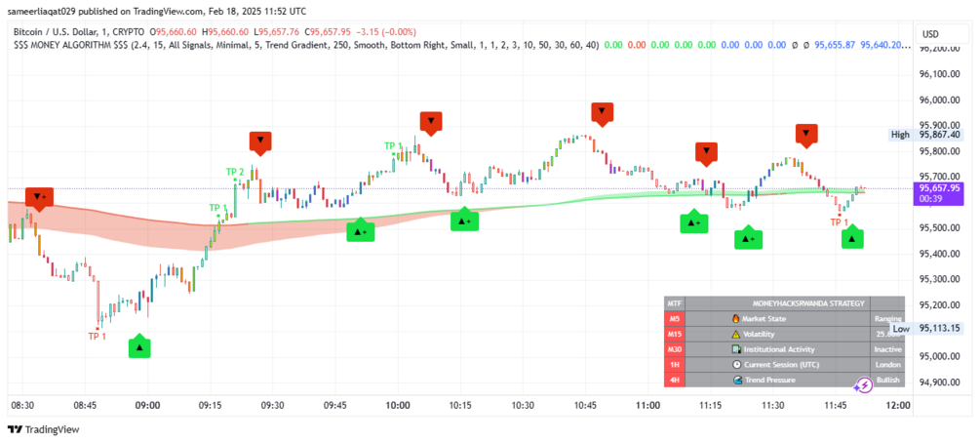
Task: Click the green buy arrow marker near 11:49
Action: pos(852,236)
